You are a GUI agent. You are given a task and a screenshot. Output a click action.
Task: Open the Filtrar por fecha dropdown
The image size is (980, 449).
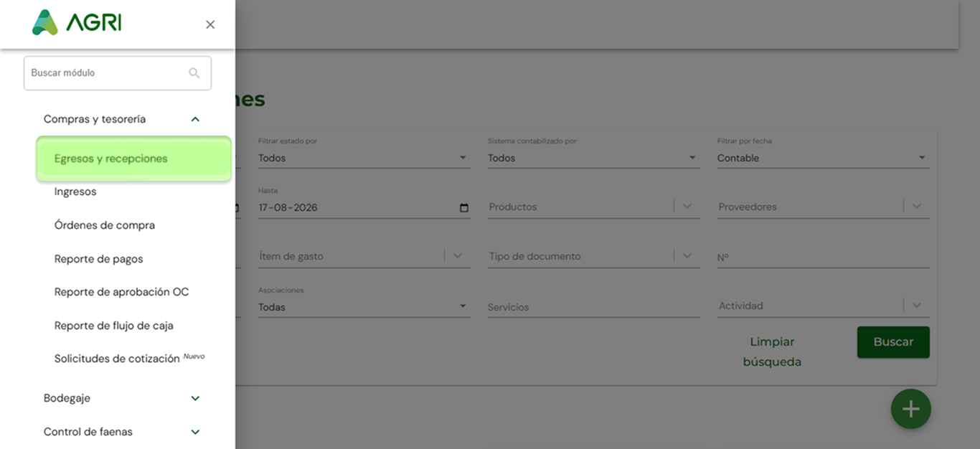824,158
